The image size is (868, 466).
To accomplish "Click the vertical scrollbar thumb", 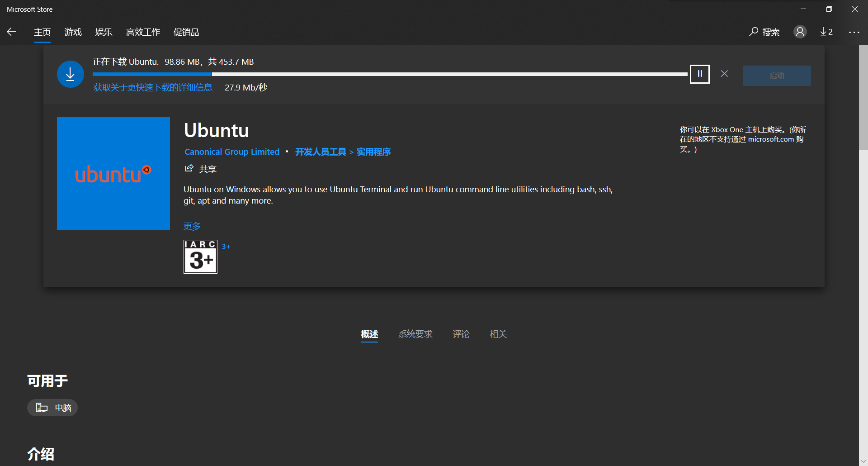I will pos(863,97).
